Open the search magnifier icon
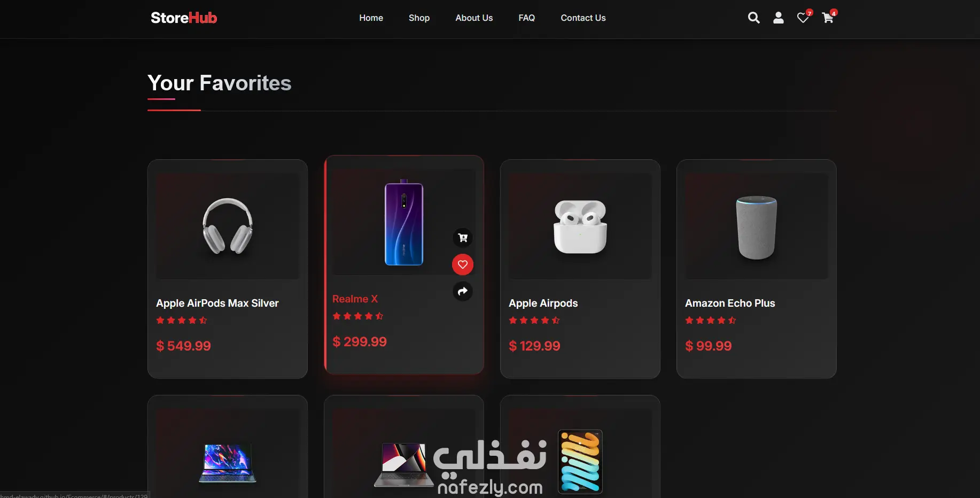980x498 pixels. tap(753, 18)
